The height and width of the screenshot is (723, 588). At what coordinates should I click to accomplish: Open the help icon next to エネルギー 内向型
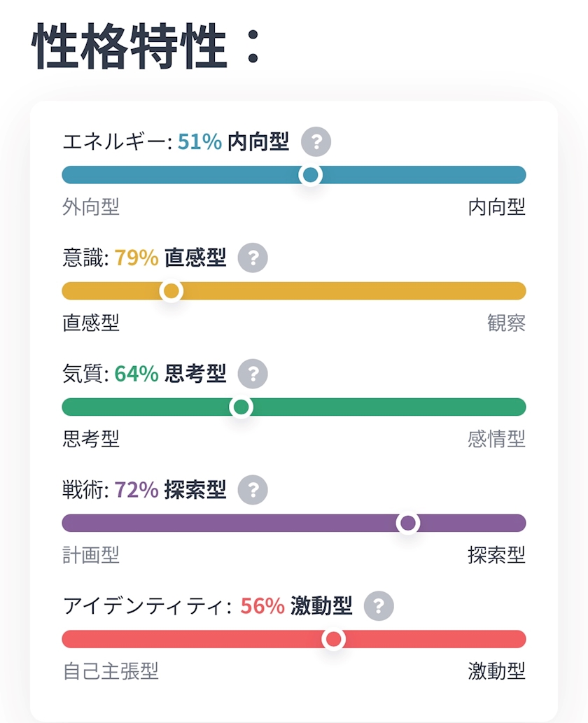pyautogui.click(x=316, y=141)
